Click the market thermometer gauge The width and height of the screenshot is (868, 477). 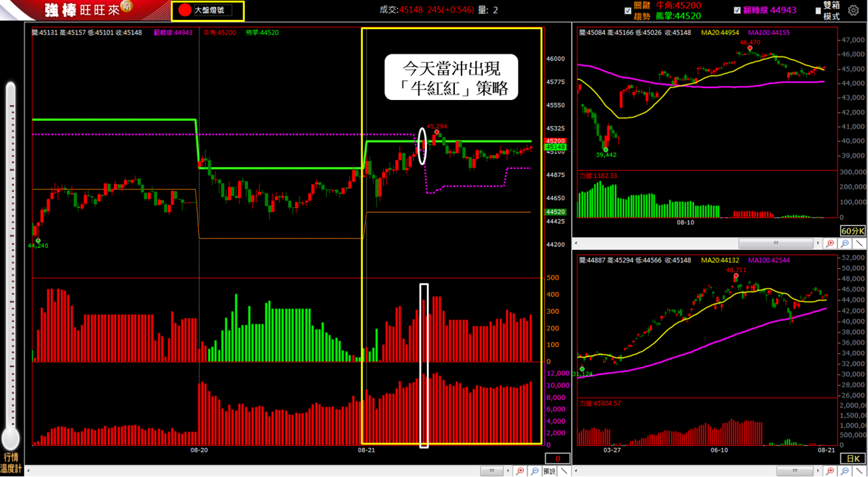point(11,265)
